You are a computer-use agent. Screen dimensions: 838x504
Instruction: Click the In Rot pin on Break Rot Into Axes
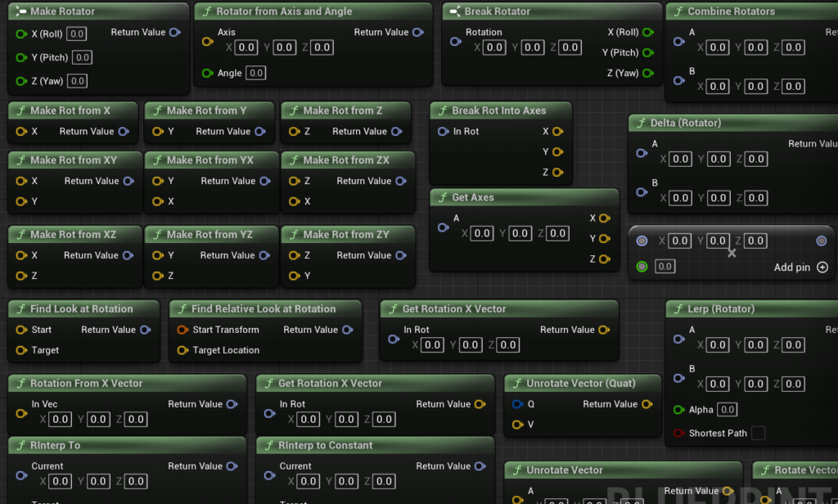[x=443, y=131]
